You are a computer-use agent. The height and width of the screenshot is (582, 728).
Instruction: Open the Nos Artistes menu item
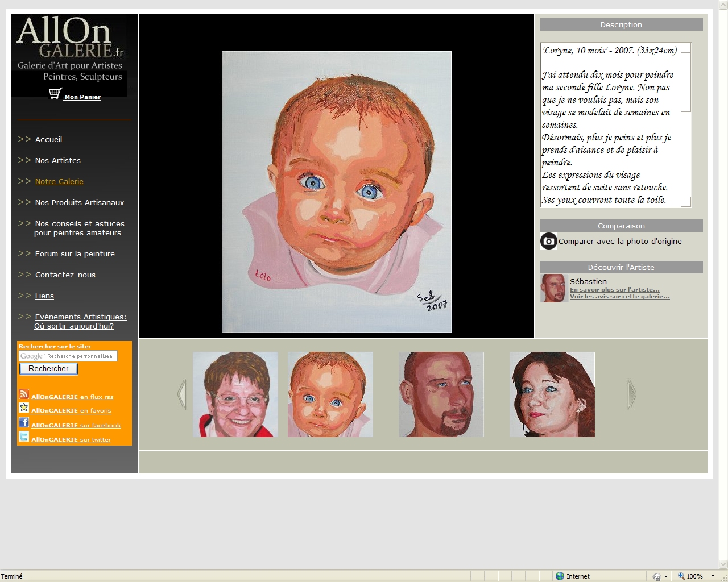click(x=57, y=161)
